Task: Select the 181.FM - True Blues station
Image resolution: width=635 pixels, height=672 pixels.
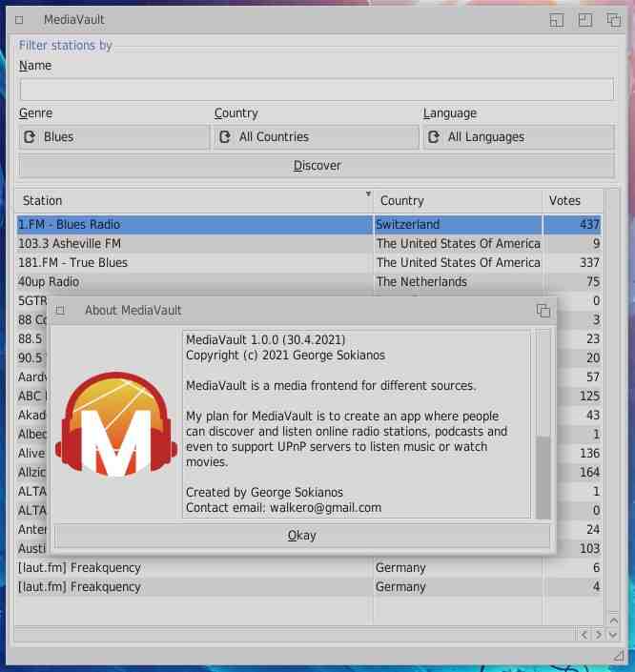Action: [191, 263]
